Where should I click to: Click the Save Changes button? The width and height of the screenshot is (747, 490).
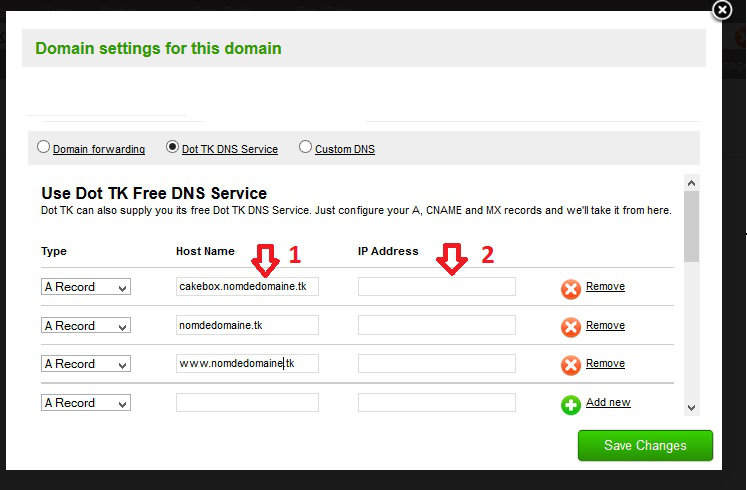(645, 446)
